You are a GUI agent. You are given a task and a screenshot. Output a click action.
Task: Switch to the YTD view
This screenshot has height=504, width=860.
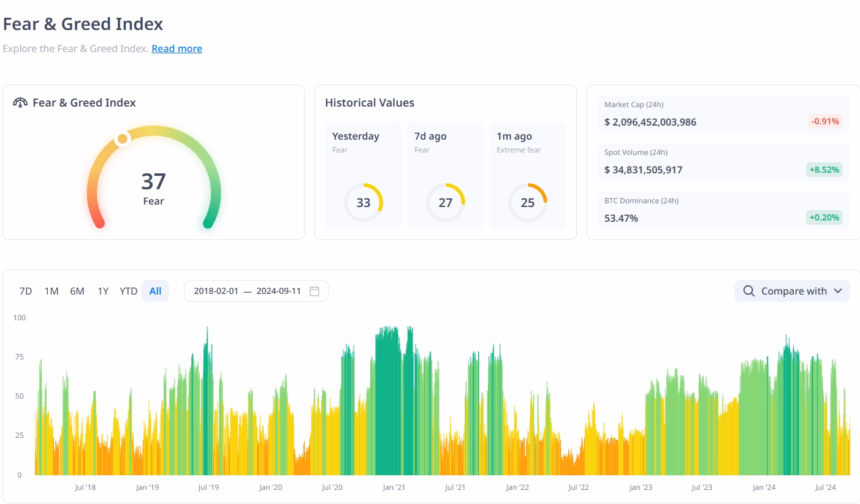point(128,291)
